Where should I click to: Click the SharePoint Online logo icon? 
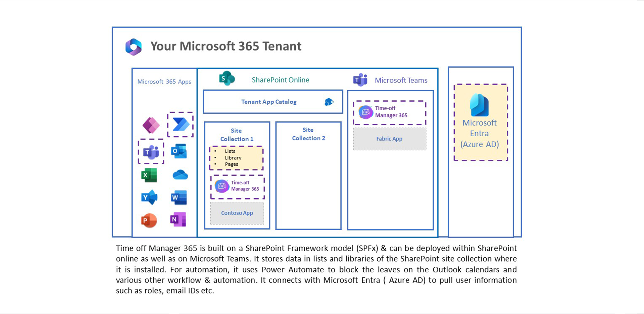pos(227,78)
